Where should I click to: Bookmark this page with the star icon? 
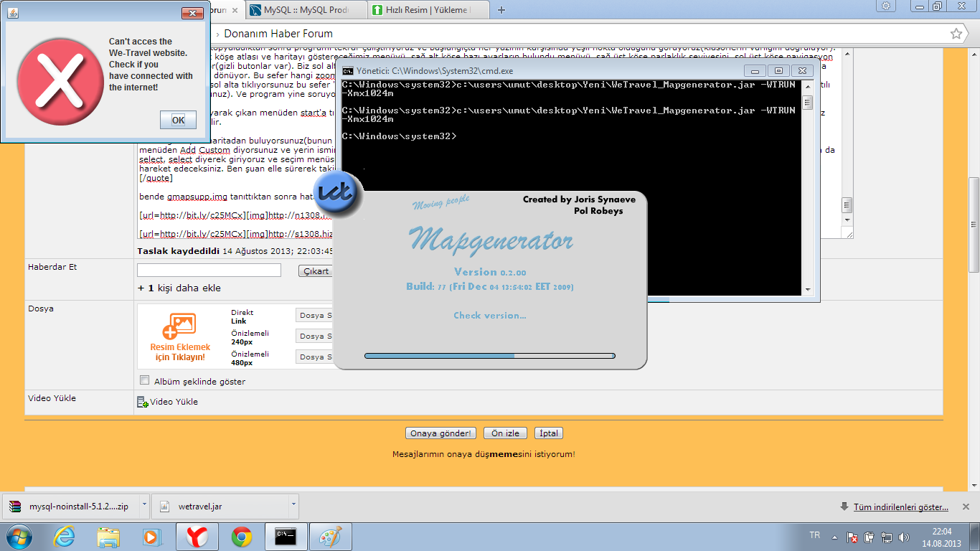[x=956, y=34]
